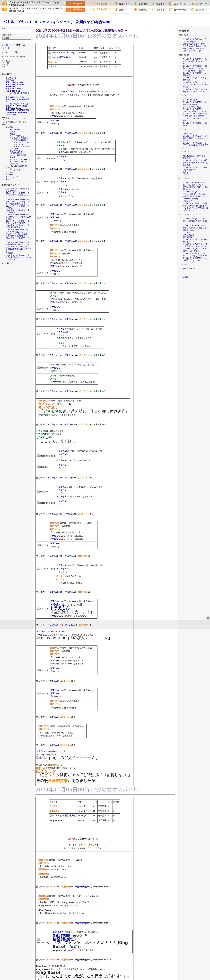Expand the 関連データベース-バトロイ section
The image size is (210, 980).
(x=3, y=119)
